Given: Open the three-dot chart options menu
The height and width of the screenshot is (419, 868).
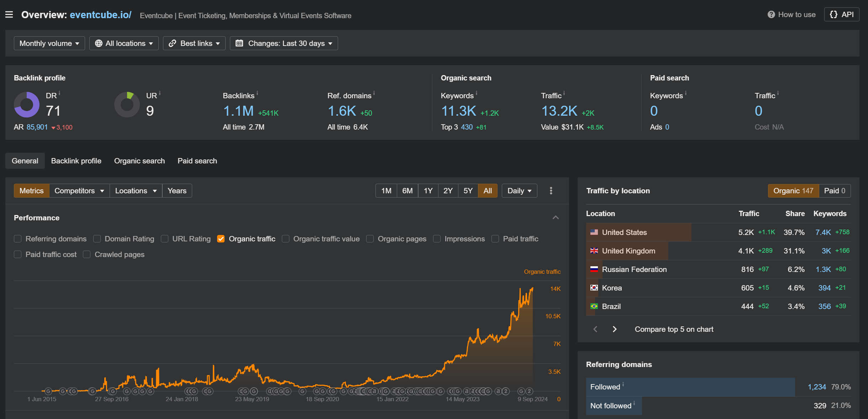Looking at the screenshot, I should (x=551, y=191).
